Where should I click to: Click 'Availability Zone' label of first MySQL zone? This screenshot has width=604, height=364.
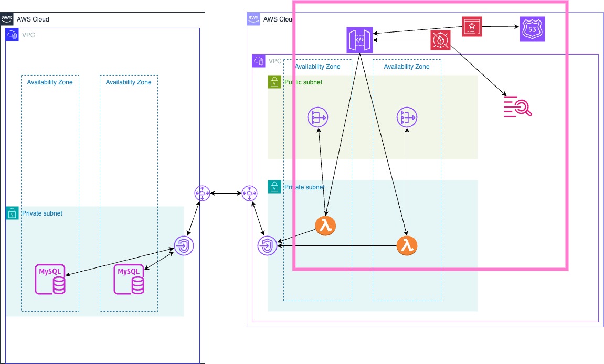tap(50, 82)
